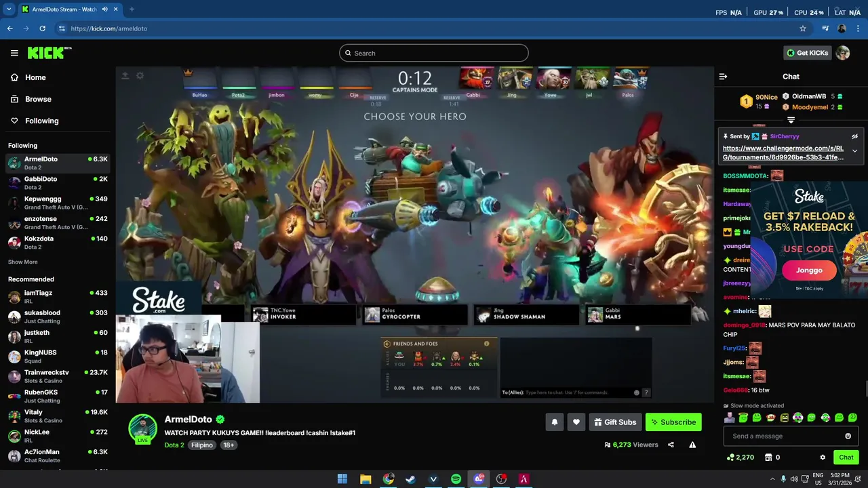The image size is (868, 488).
Task: Report stream with warning triangle icon
Action: (692, 445)
